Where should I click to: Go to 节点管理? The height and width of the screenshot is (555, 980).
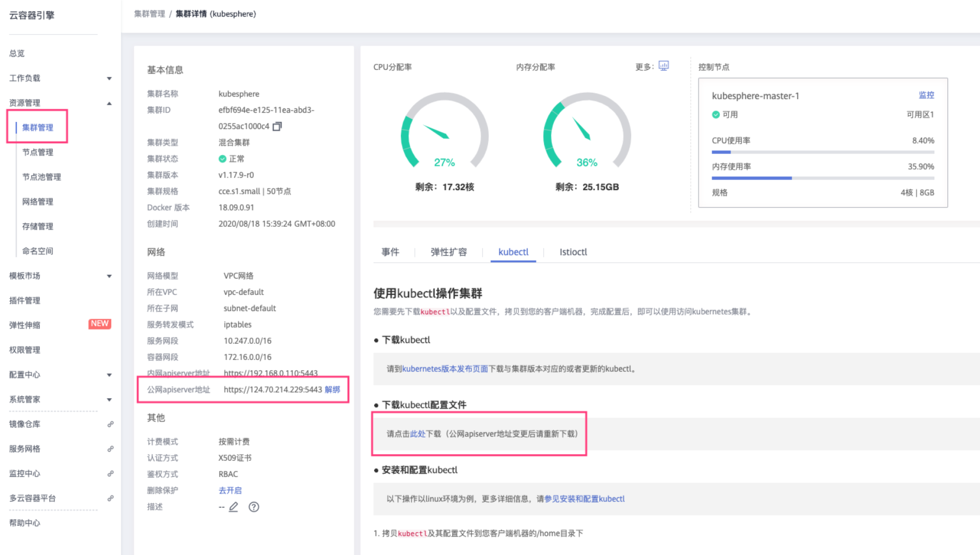(37, 152)
